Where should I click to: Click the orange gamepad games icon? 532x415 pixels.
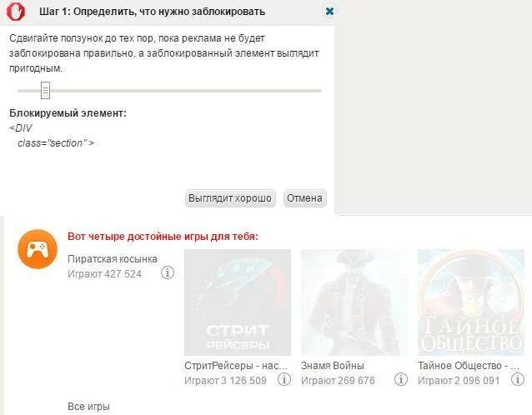pyautogui.click(x=38, y=249)
